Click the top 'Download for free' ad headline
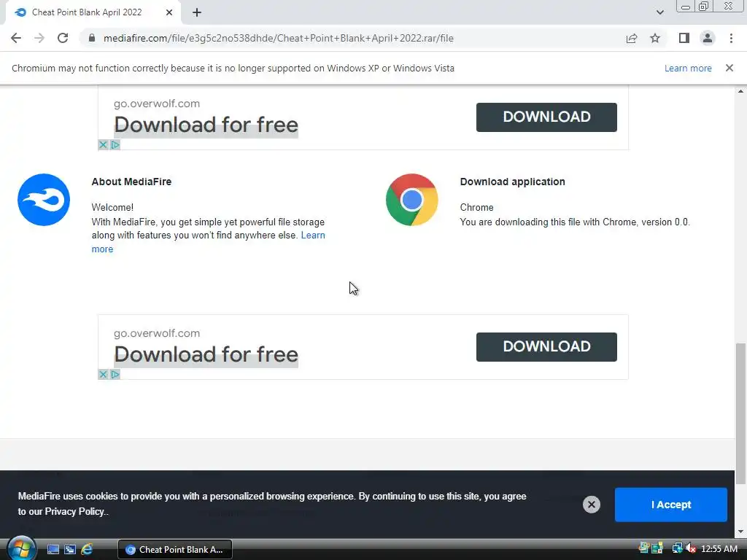This screenshot has height=560, width=747. (206, 125)
